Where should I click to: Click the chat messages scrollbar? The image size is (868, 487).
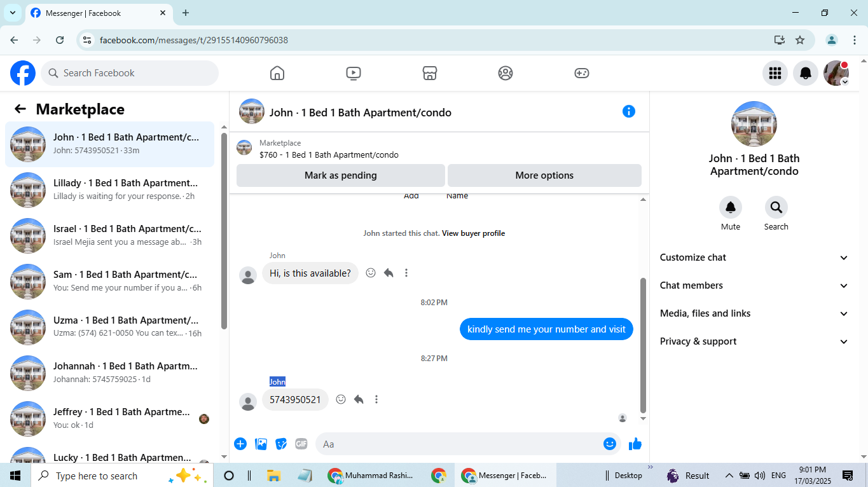643,345
